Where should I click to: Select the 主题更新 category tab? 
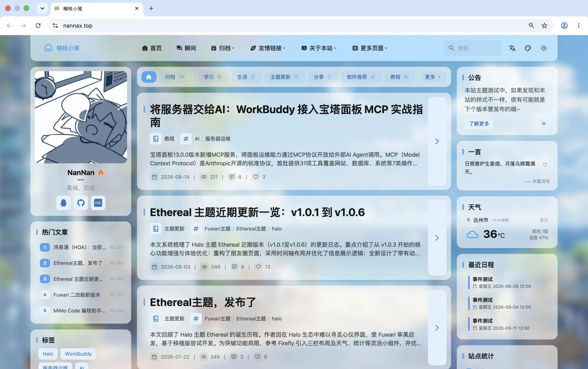coord(285,77)
